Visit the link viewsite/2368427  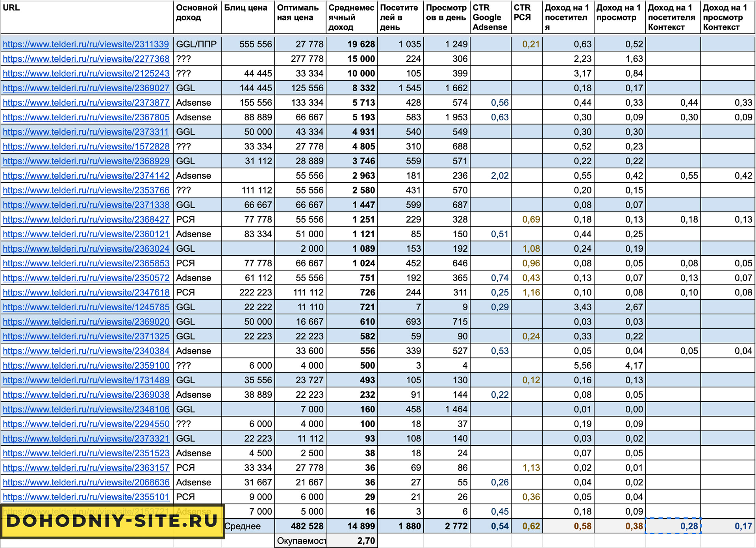coord(86,219)
